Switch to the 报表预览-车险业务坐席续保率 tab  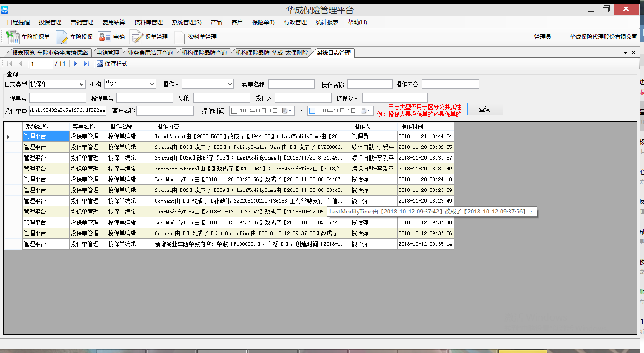pyautogui.click(x=49, y=53)
